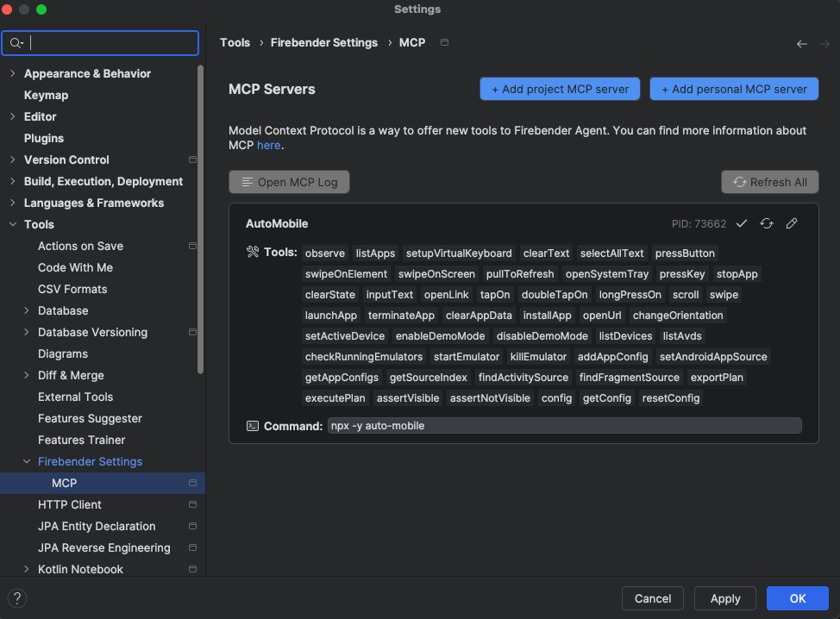Viewport: 840px width, 619px height.
Task: Expand the Version Control section
Action: click(x=13, y=159)
